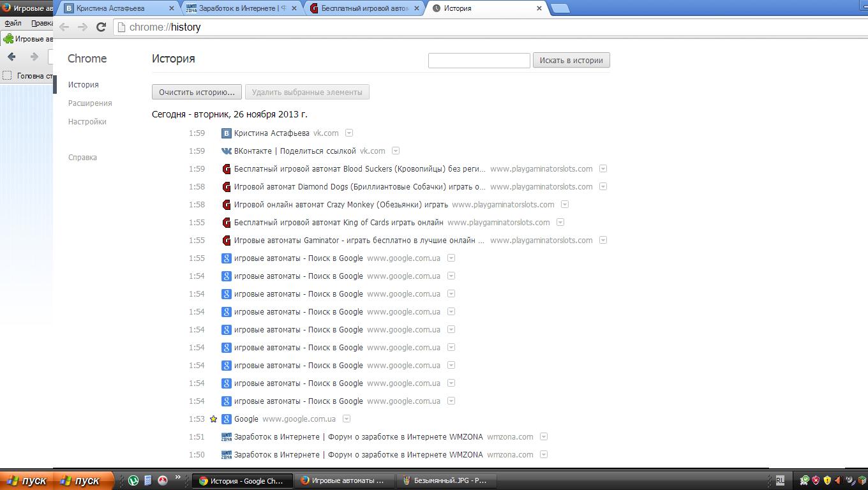Click the chrome://history address bar
This screenshot has width=868, height=490.
tap(490, 27)
